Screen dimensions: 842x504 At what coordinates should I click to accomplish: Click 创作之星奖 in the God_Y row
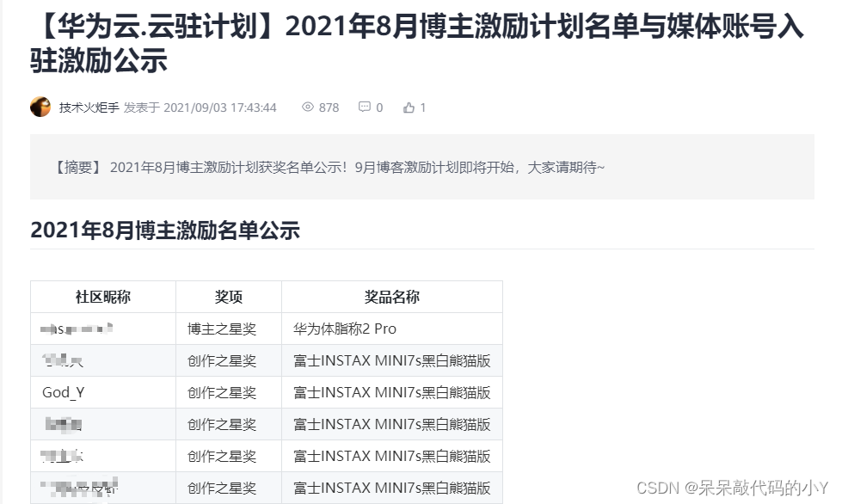229,392
